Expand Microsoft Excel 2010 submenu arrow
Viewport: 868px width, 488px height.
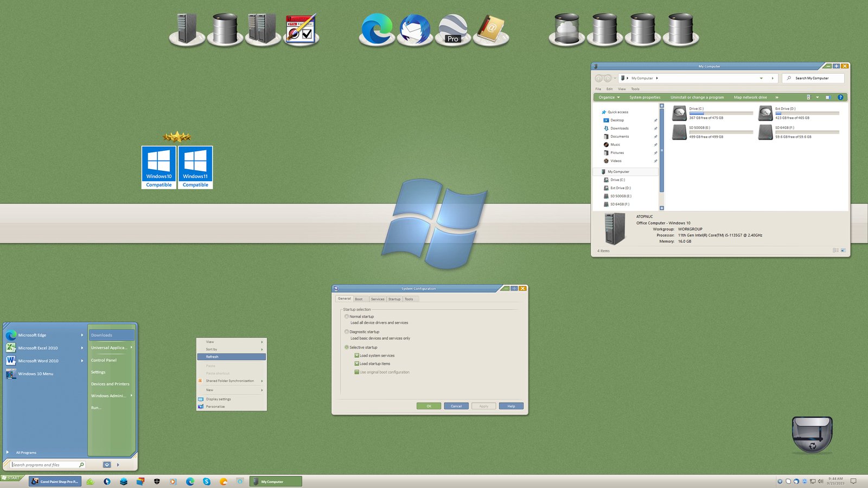coord(82,348)
